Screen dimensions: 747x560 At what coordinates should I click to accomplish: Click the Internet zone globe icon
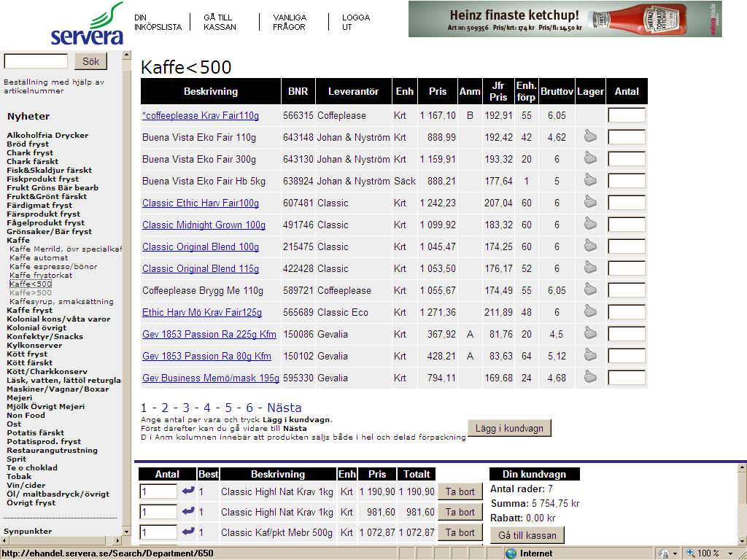(511, 553)
